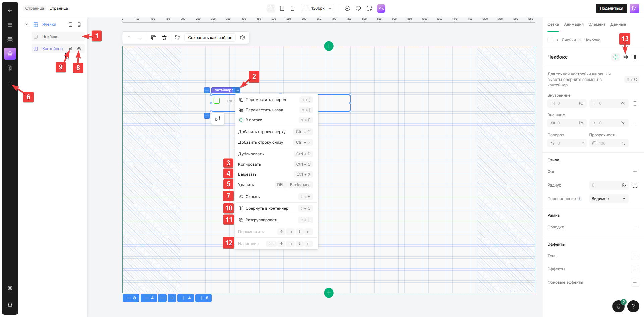Check the checkbox element on canvas

[217, 101]
